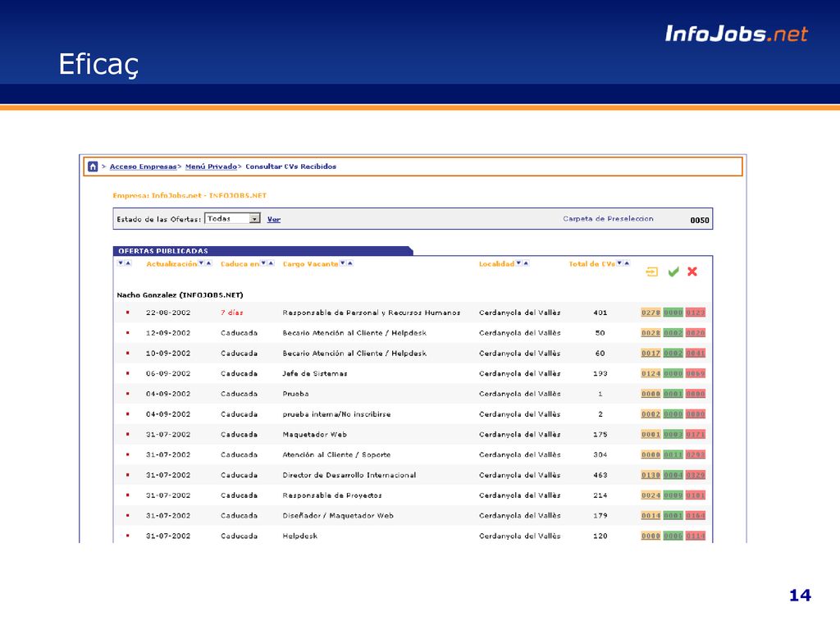Image resolution: width=840 pixels, height=630 pixels.
Task: Select the Jefe de Sistemas offer title
Action: [x=315, y=373]
